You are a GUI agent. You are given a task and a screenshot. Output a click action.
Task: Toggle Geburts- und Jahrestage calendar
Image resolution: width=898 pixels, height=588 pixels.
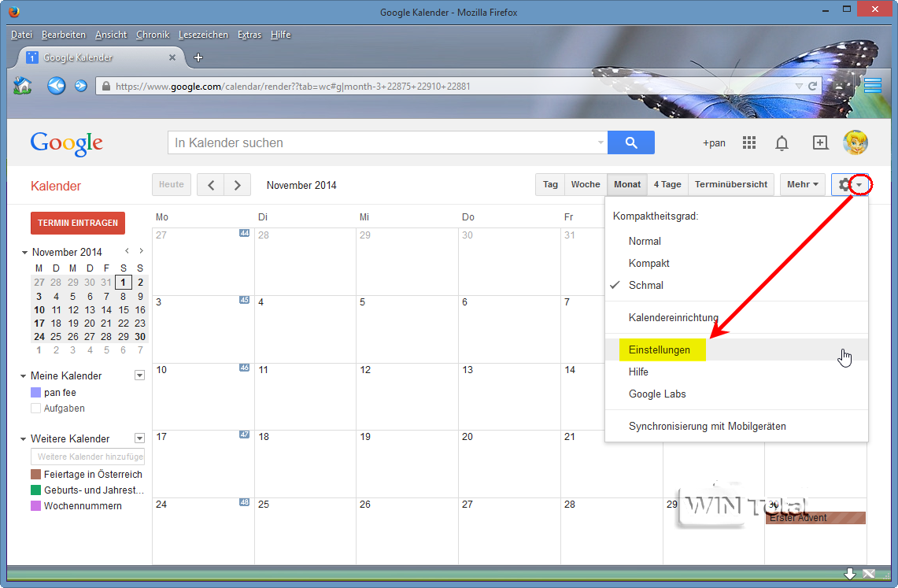tap(35, 490)
